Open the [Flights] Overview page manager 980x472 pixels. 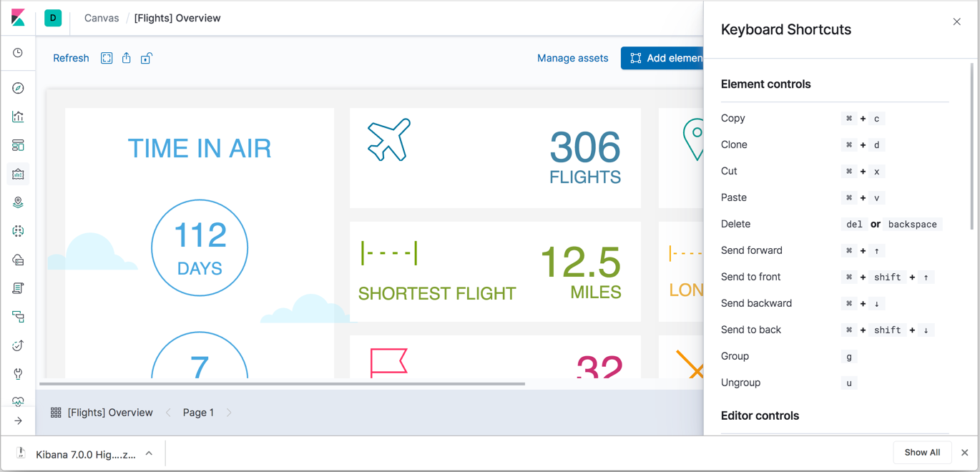pyautogui.click(x=102, y=413)
